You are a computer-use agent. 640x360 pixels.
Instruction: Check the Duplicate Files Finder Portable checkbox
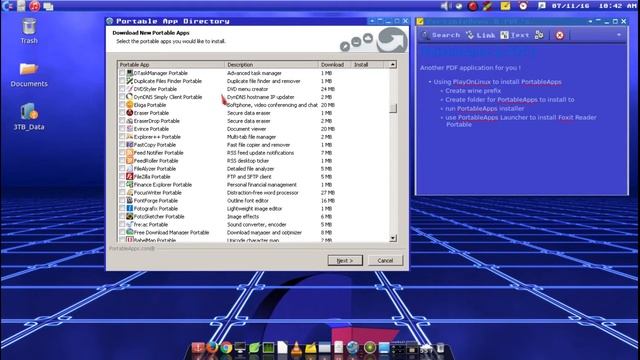tap(122, 81)
